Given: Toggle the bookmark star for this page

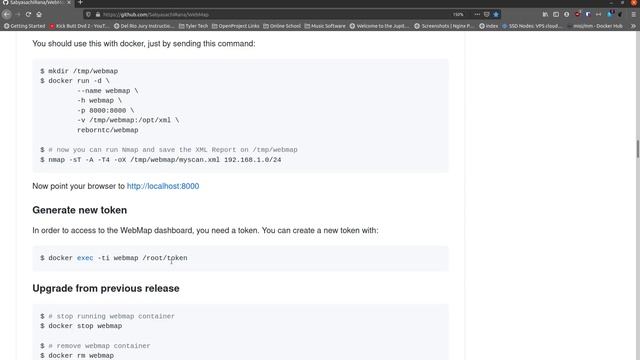Looking at the screenshot, I should (496, 14).
